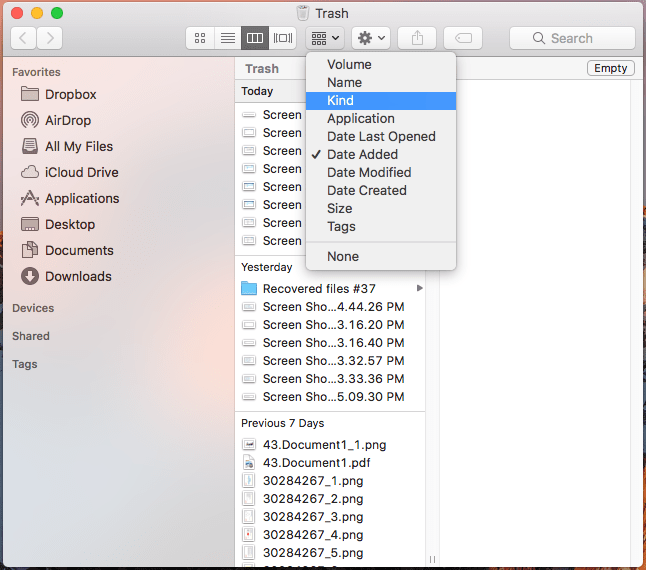Choose Date Modified in the menu
The height and width of the screenshot is (570, 646).
pyautogui.click(x=381, y=173)
